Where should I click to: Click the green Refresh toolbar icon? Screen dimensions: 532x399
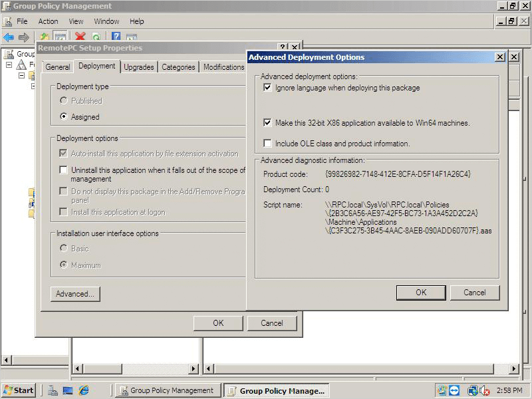(96, 37)
